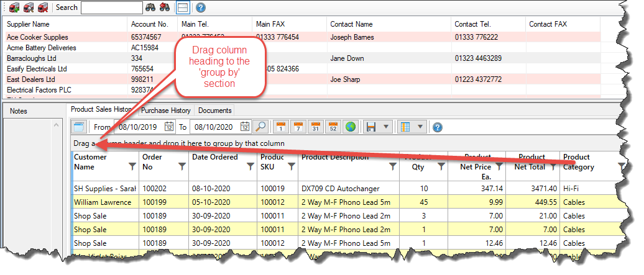Open the Customer Name column filter
The width and height of the screenshot is (644, 275).
pyautogui.click(x=131, y=166)
